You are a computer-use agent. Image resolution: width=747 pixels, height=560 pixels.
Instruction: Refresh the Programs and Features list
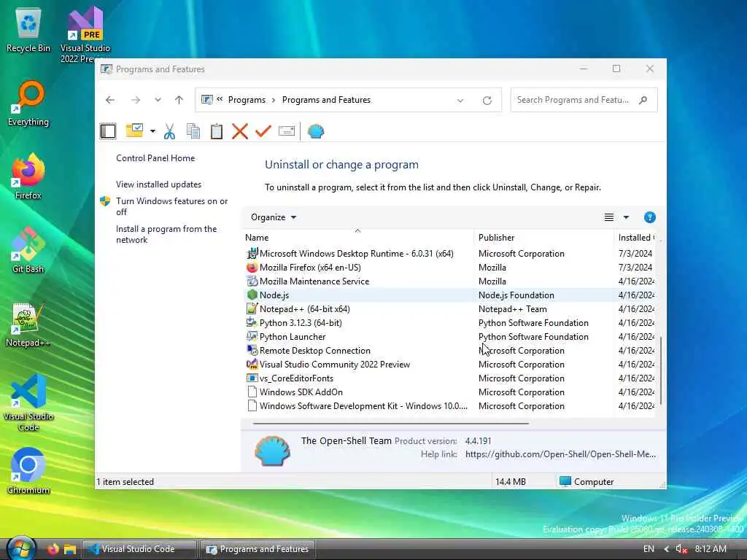[x=487, y=101]
